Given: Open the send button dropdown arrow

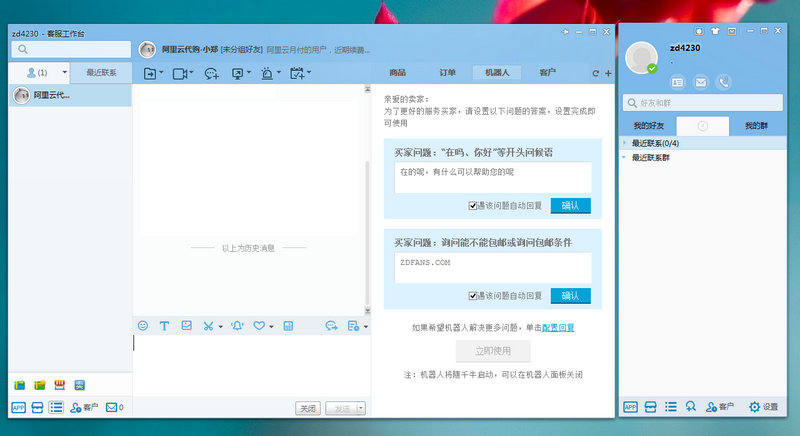Looking at the screenshot, I should pos(361,408).
